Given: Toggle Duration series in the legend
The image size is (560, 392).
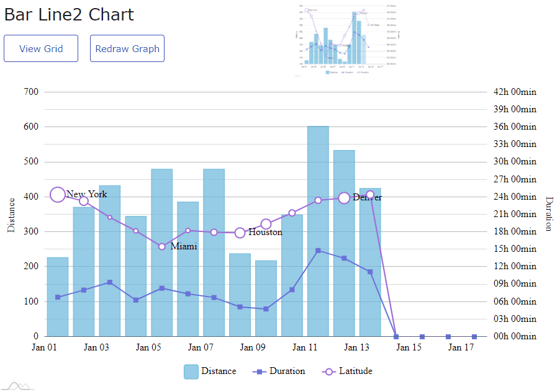Looking at the screenshot, I should tap(279, 372).
